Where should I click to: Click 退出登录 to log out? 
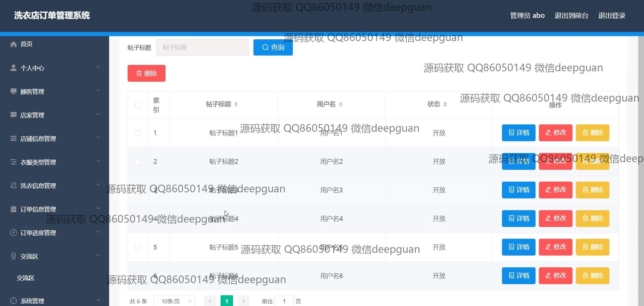[x=612, y=15]
